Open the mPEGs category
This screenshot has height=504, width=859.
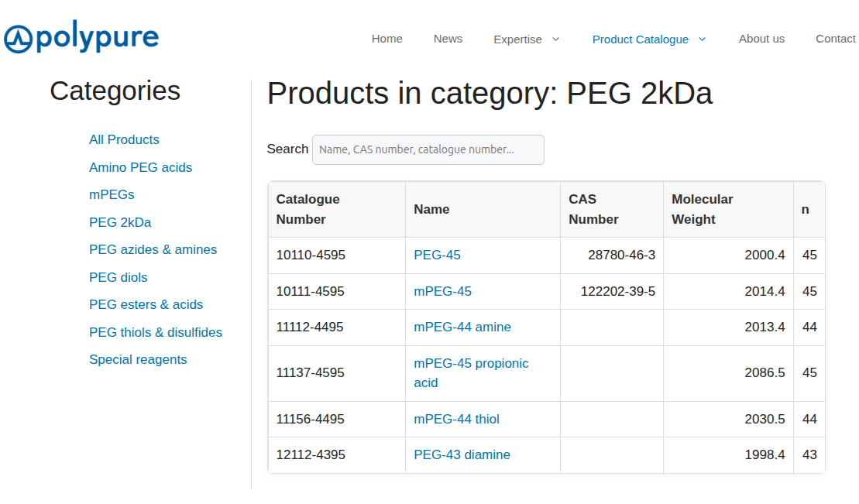(112, 194)
